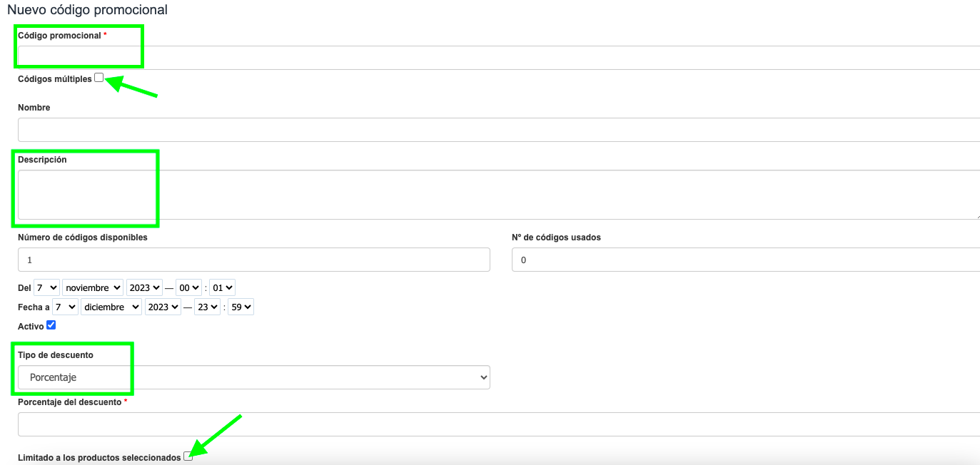Enable the Códigos múltiples checkbox

click(99, 78)
